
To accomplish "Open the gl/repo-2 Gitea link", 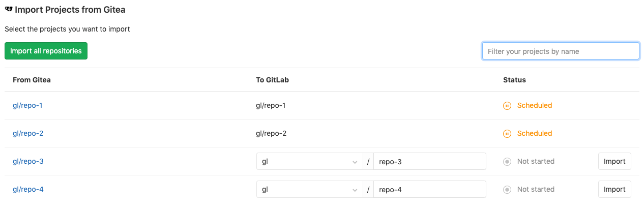I will coord(28,134).
